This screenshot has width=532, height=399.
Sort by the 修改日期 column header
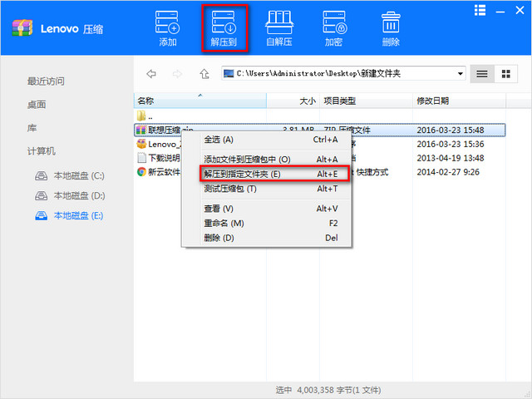point(459,101)
